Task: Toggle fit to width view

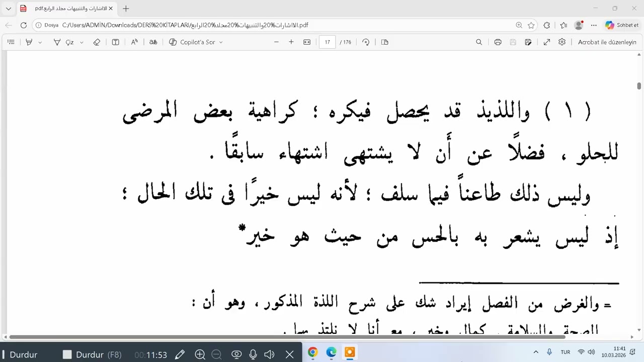Action: (307, 42)
